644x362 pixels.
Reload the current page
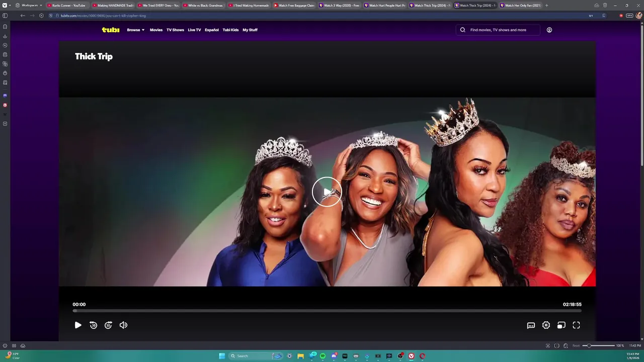point(41,16)
